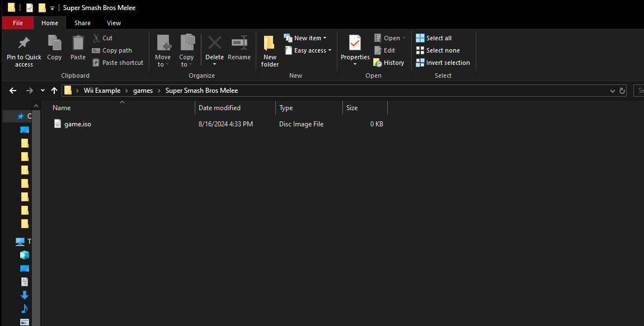This screenshot has height=326, width=644.
Task: Open the Easy access dropdown
Action: click(x=308, y=50)
